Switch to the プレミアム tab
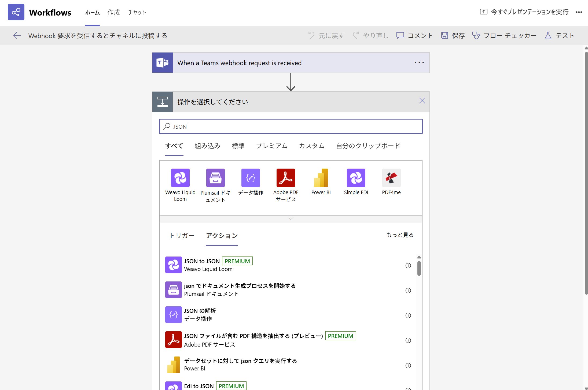 272,146
